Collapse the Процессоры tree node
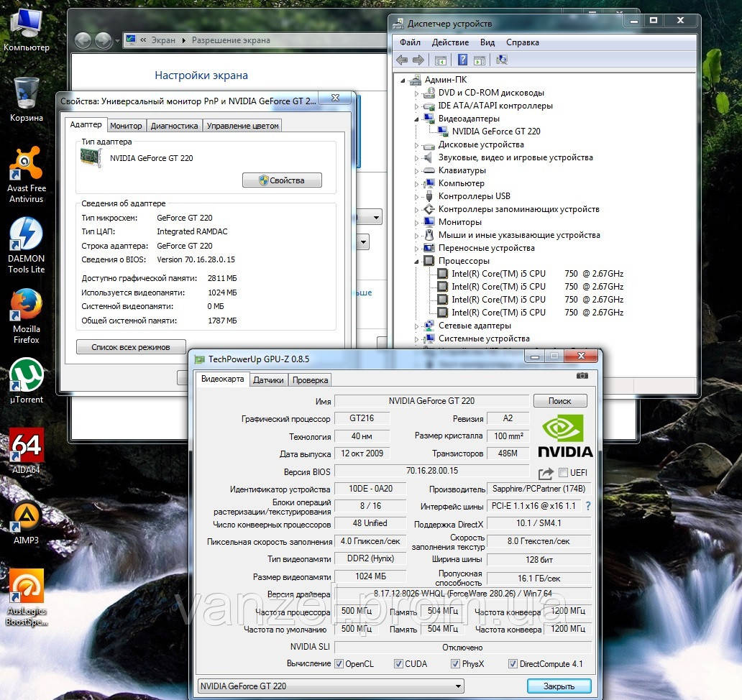 tap(416, 262)
